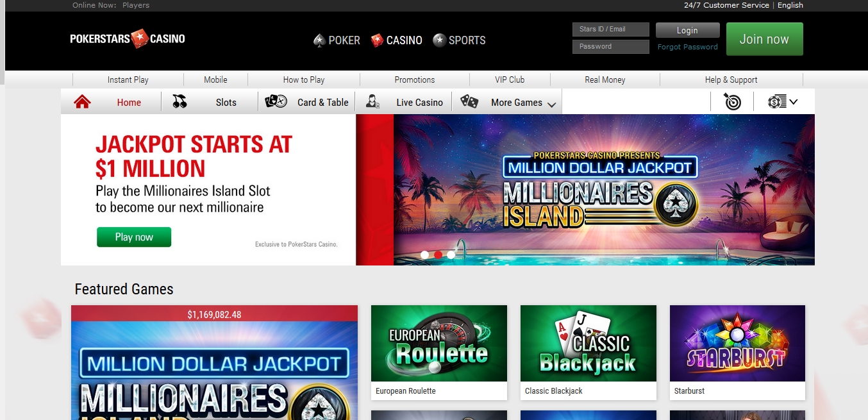Click the Password input field
868x420 pixels.
point(611,47)
